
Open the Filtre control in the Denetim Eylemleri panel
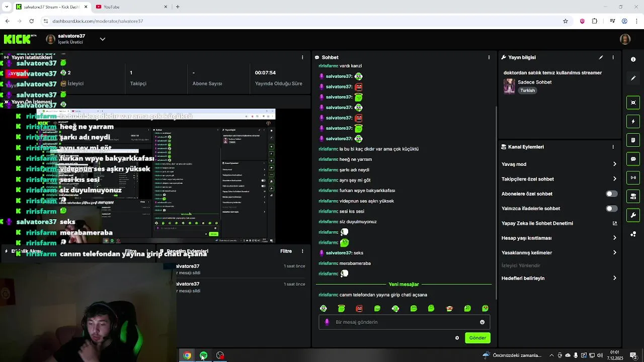[286, 251]
